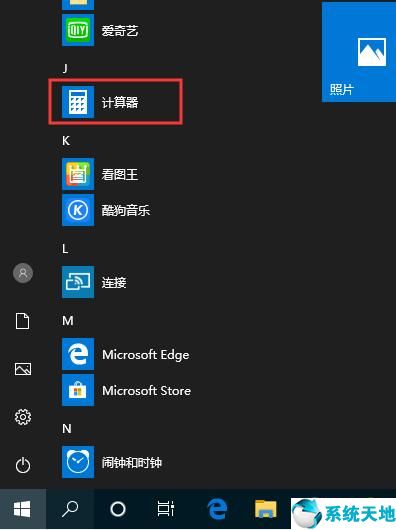Launch Edge from the taskbar
This screenshot has height=530, width=396.
[x=217, y=509]
